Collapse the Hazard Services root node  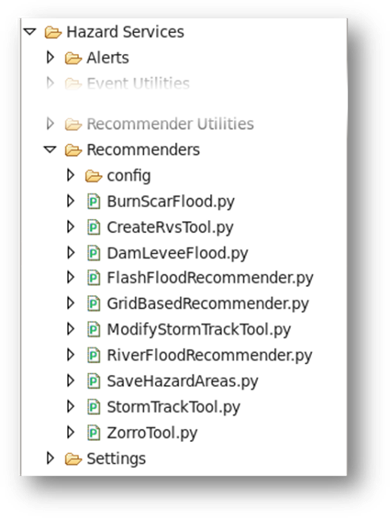tap(30, 32)
